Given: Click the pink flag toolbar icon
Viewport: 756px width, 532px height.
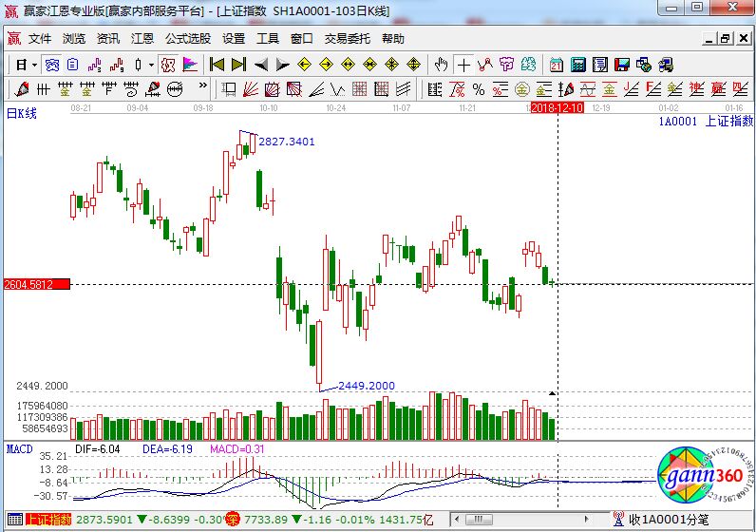Looking at the screenshot, I should point(190,65).
